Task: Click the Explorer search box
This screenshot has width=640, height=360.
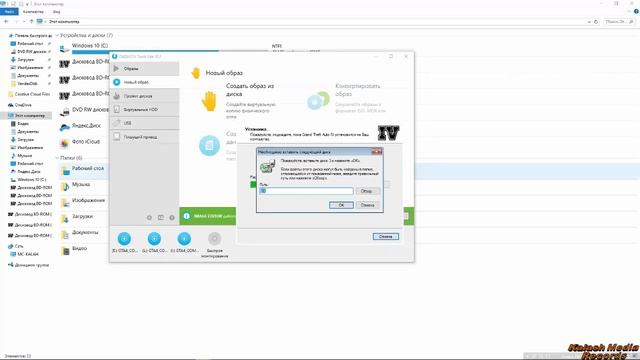Action: point(619,22)
